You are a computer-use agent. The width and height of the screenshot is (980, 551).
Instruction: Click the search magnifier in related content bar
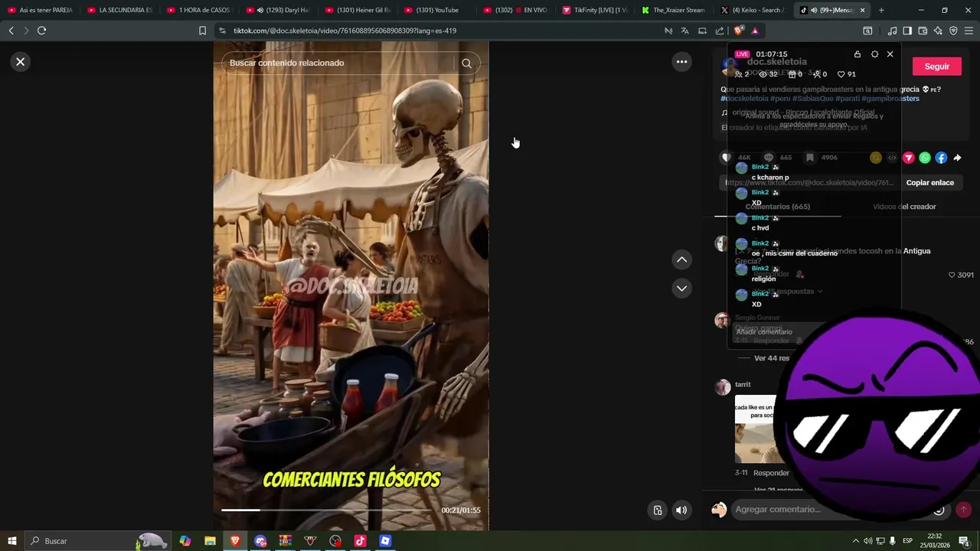[x=466, y=64]
